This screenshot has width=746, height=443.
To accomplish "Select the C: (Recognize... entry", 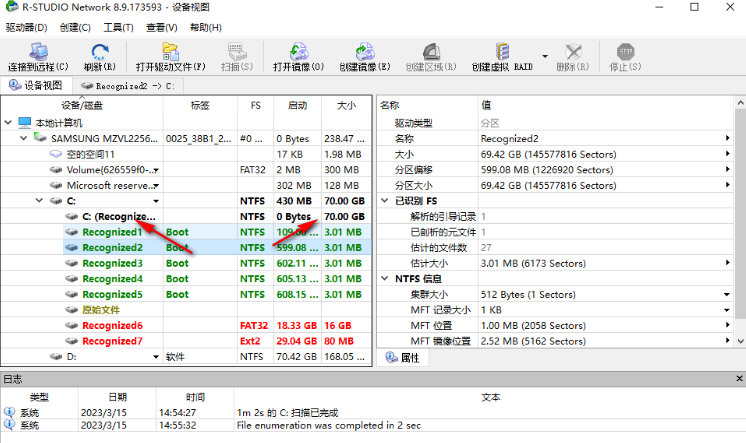I will [118, 217].
